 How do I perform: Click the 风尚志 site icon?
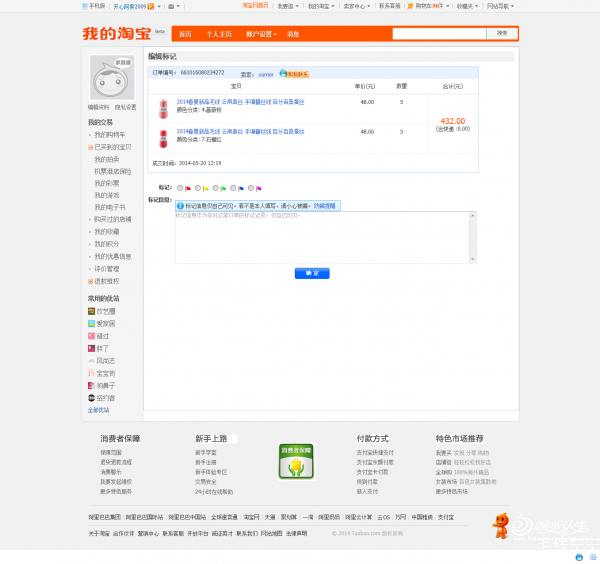click(x=91, y=361)
